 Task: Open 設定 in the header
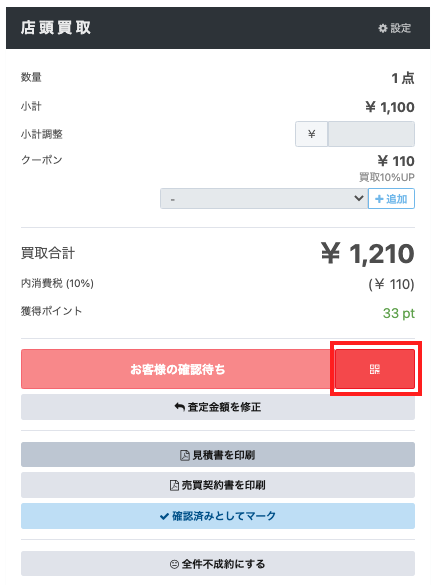[x=395, y=28]
